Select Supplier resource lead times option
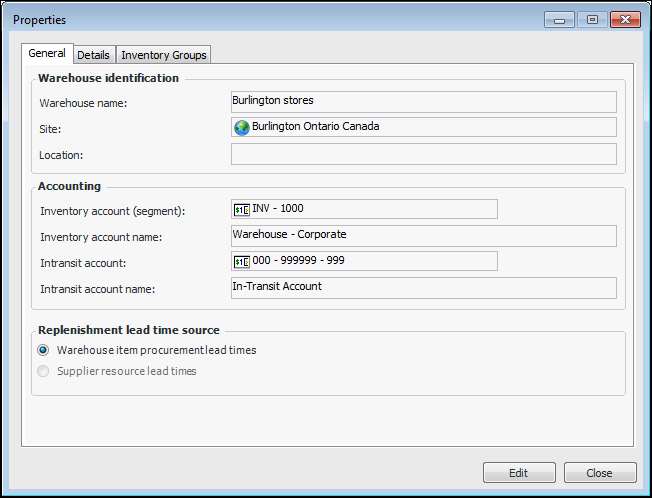652x498 pixels. coord(43,371)
